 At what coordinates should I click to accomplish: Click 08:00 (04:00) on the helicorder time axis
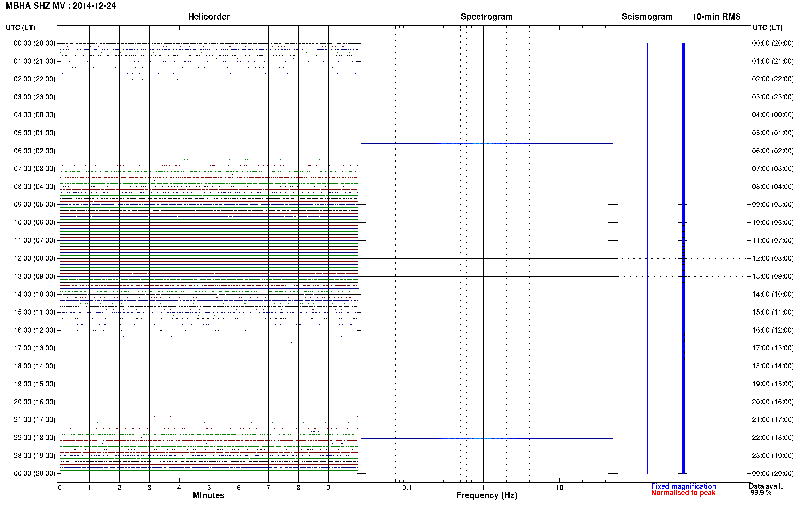click(35, 187)
